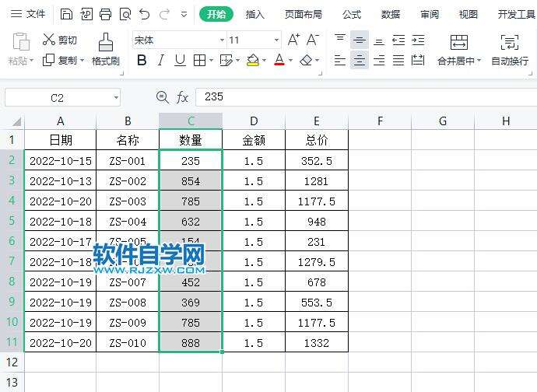Switch to the Insert (插入) tab
Screen dimensions: 537x392
tap(255, 14)
